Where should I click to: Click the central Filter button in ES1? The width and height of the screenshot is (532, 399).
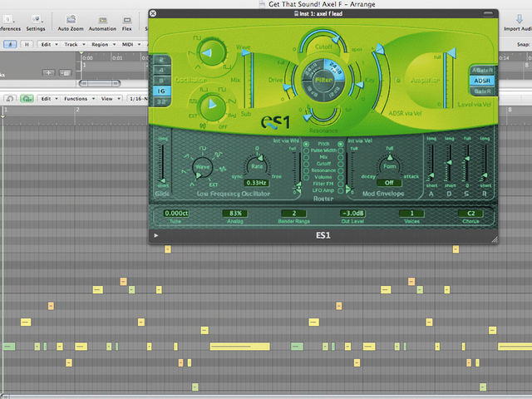coord(323,80)
